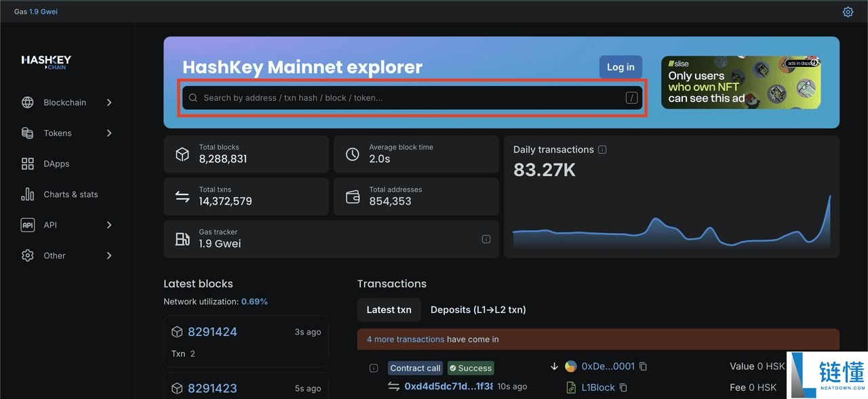Click the search by address input field
Viewport: 868px width, 399px height.
point(412,98)
